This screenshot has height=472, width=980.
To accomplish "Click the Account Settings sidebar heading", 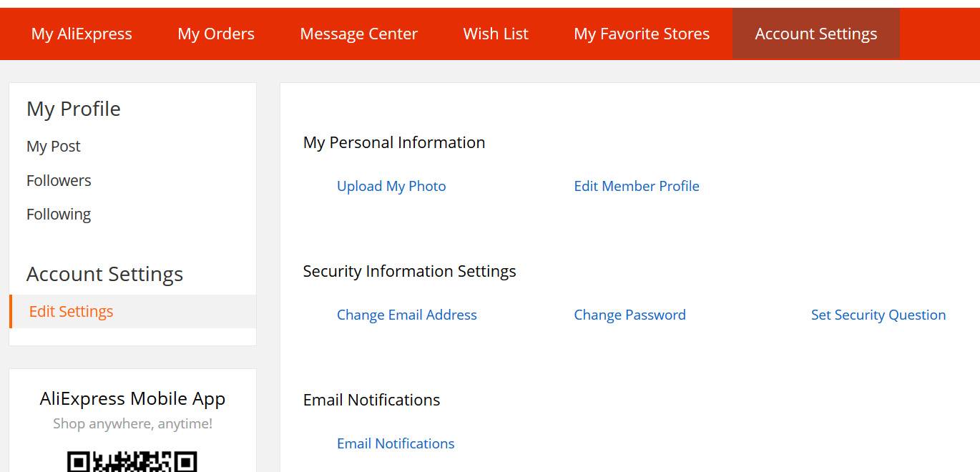I will pos(105,274).
